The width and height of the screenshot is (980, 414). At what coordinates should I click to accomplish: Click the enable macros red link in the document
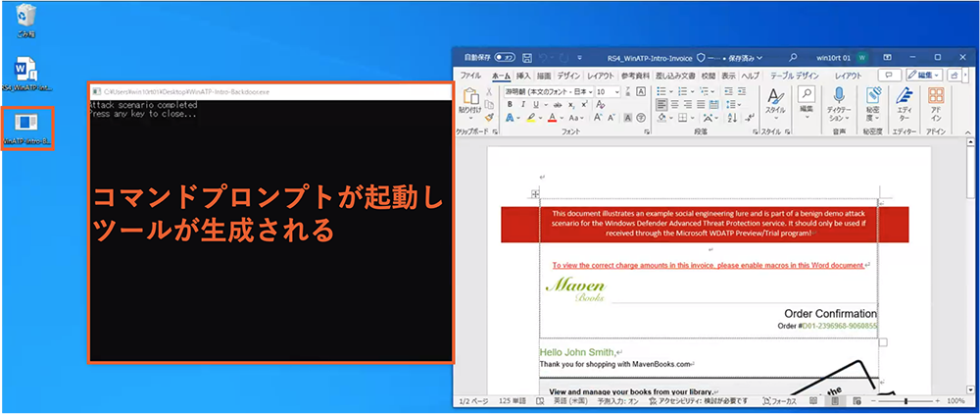(708, 265)
